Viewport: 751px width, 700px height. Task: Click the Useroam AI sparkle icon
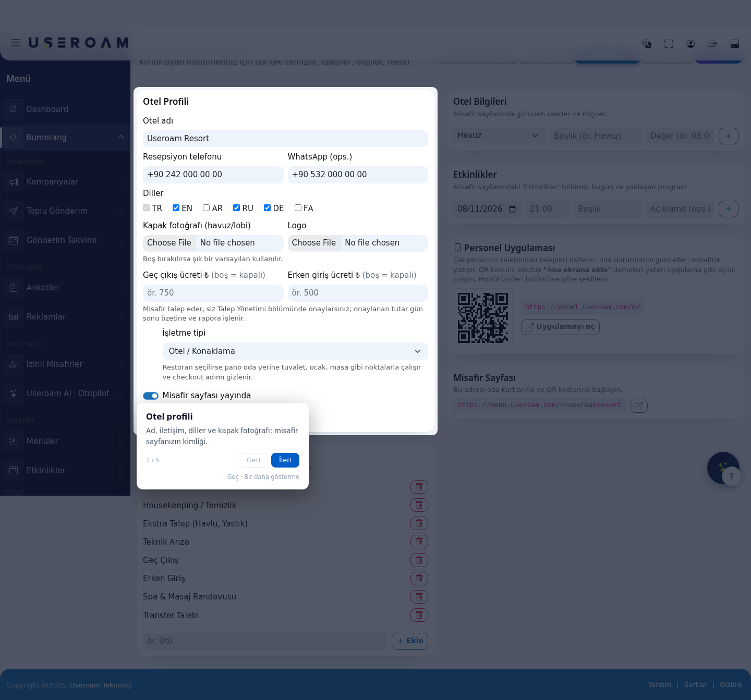[x=14, y=394]
